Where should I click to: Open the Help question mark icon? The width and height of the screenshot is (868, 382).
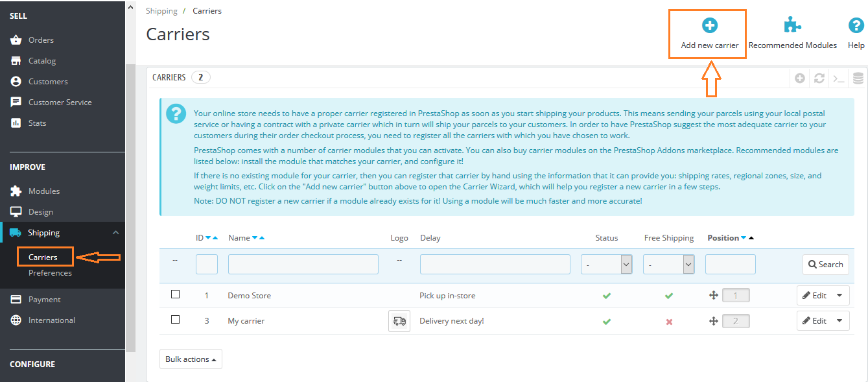856,26
